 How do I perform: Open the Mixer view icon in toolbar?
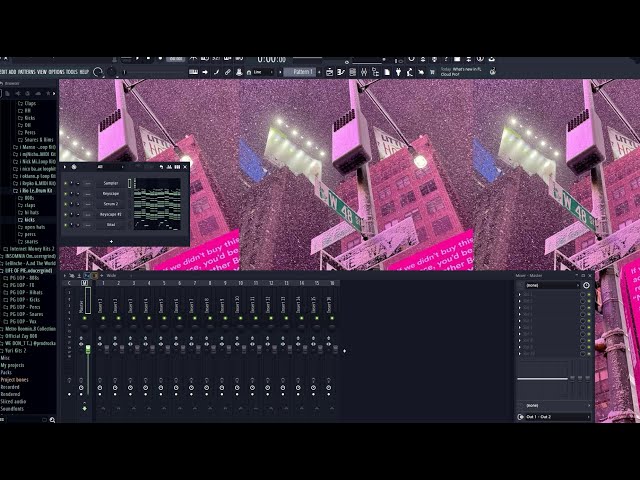coord(364,72)
